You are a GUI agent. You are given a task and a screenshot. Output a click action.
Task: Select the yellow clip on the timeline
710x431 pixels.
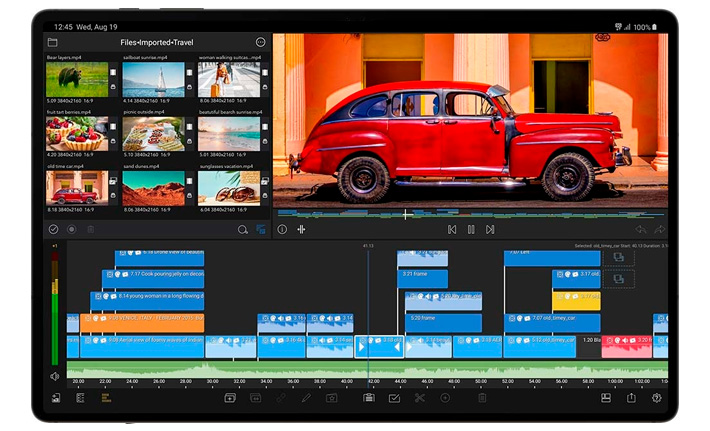click(576, 301)
